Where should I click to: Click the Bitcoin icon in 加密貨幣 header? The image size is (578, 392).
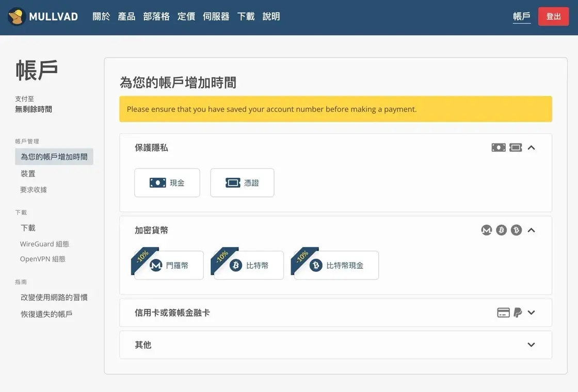click(501, 230)
